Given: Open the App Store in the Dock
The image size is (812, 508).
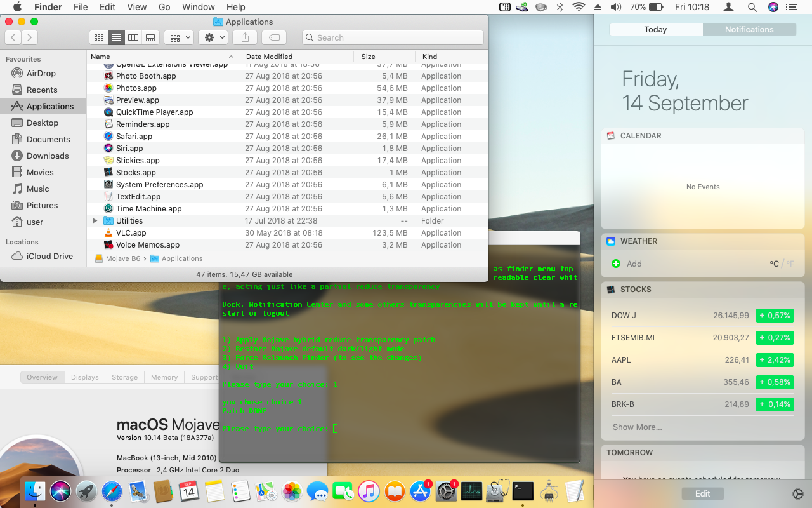Looking at the screenshot, I should [420, 491].
